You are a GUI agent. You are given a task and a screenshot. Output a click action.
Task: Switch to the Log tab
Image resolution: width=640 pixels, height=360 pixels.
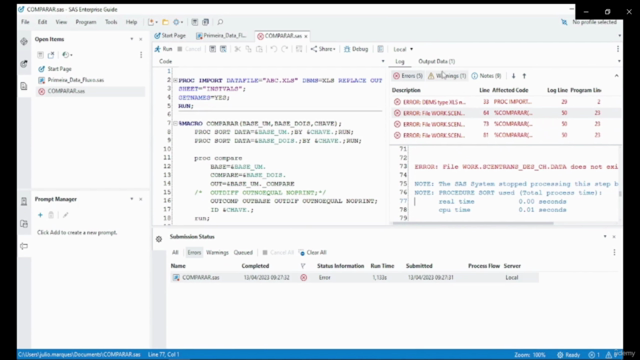coord(400,61)
